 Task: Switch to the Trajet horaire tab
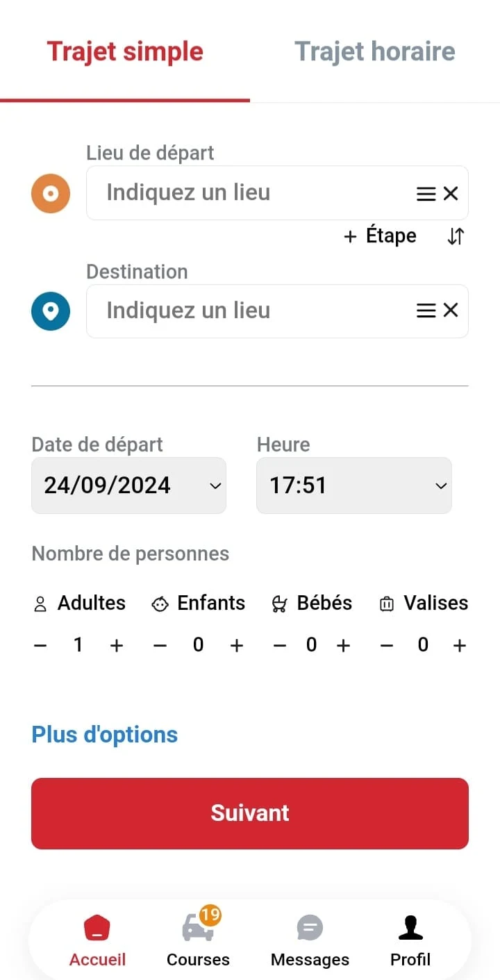tap(375, 51)
